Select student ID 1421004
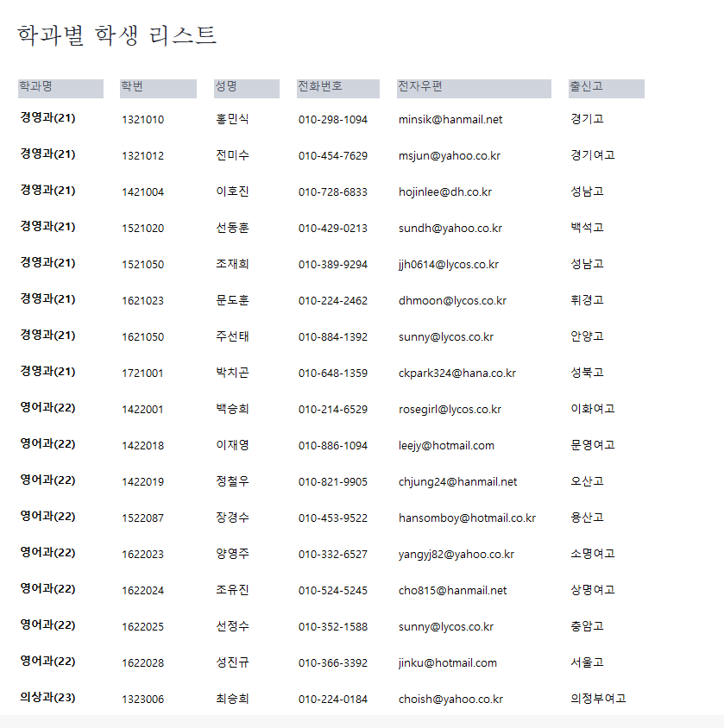Image resolution: width=724 pixels, height=728 pixels. (142, 192)
